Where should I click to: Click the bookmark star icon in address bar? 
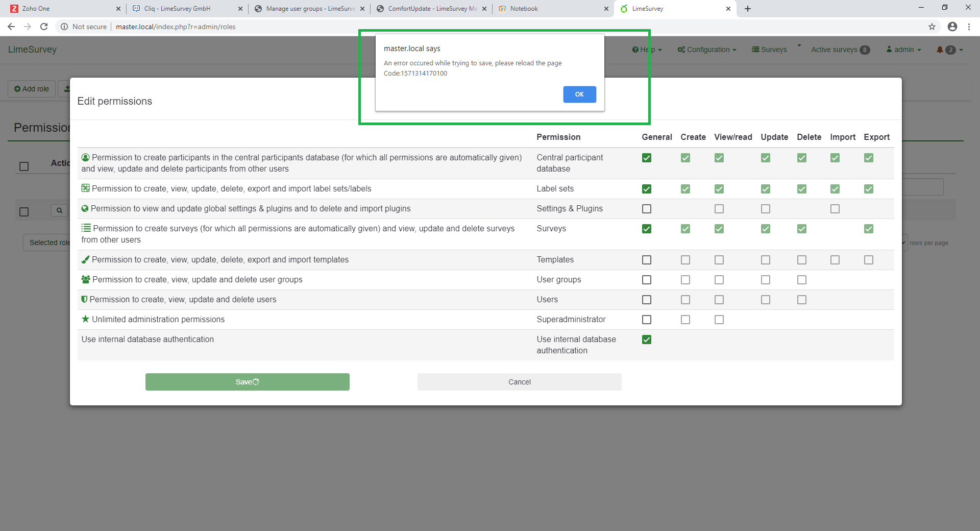(x=932, y=27)
